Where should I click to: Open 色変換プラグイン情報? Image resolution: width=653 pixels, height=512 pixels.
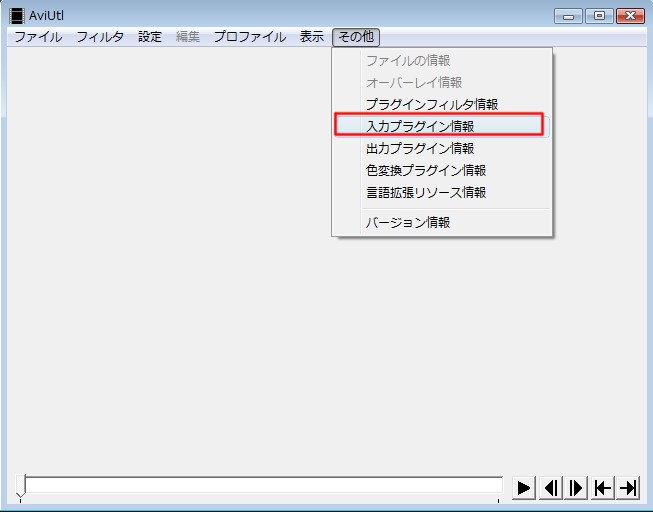click(x=426, y=170)
